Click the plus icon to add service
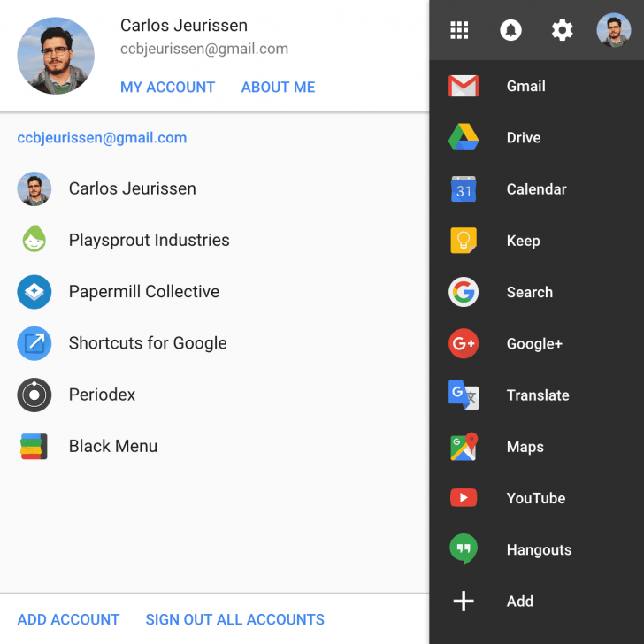Viewport: 644px width, 644px height. click(x=464, y=602)
